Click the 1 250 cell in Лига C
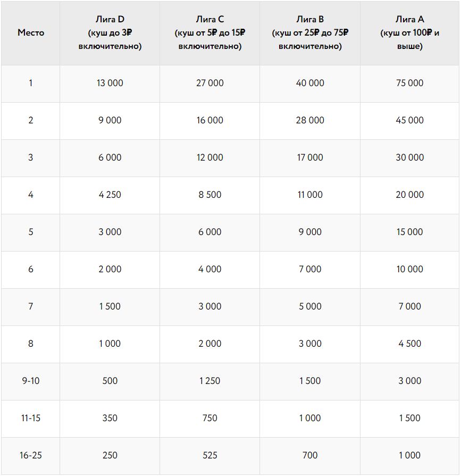The width and height of the screenshot is (461, 476). [210, 381]
